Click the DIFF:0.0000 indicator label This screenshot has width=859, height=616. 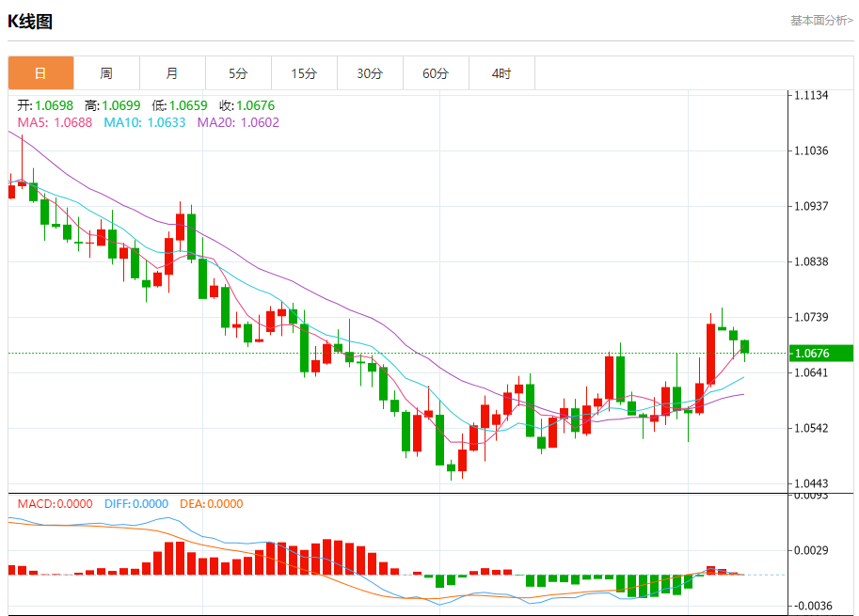click(136, 504)
